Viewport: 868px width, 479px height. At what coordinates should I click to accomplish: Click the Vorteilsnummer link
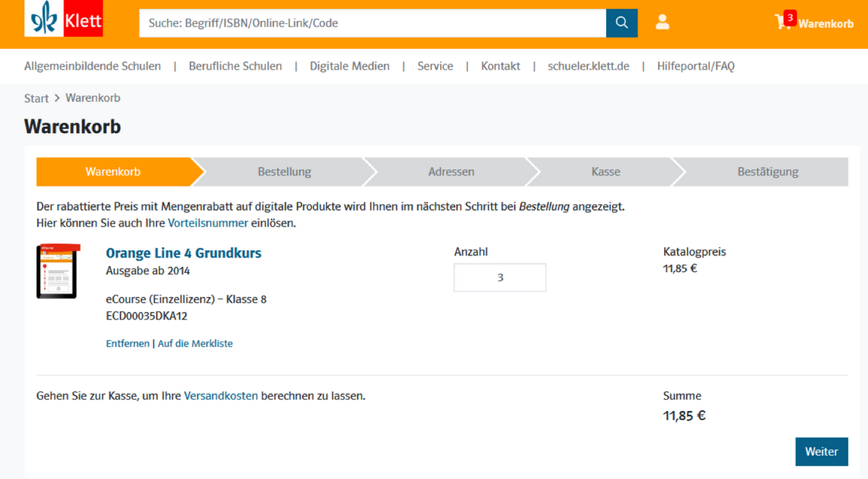pos(208,223)
